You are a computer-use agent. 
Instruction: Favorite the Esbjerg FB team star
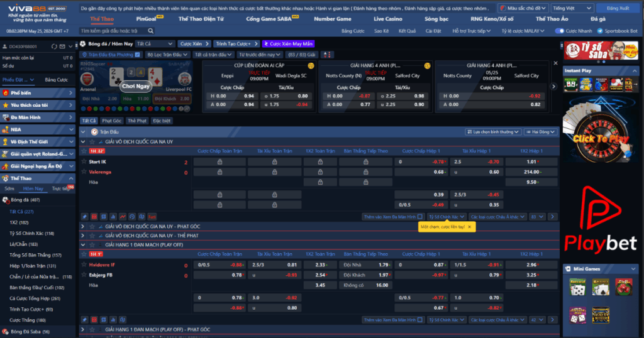pyautogui.click(x=84, y=275)
